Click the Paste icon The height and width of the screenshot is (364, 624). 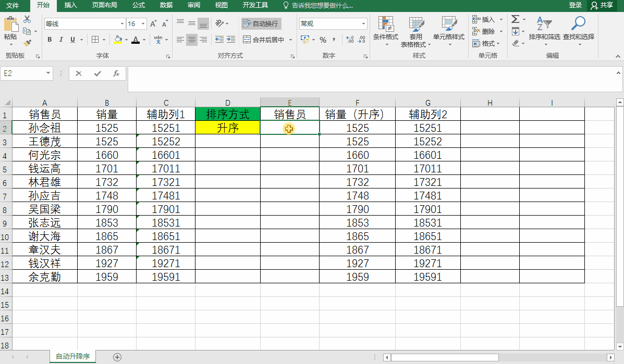tap(11, 24)
